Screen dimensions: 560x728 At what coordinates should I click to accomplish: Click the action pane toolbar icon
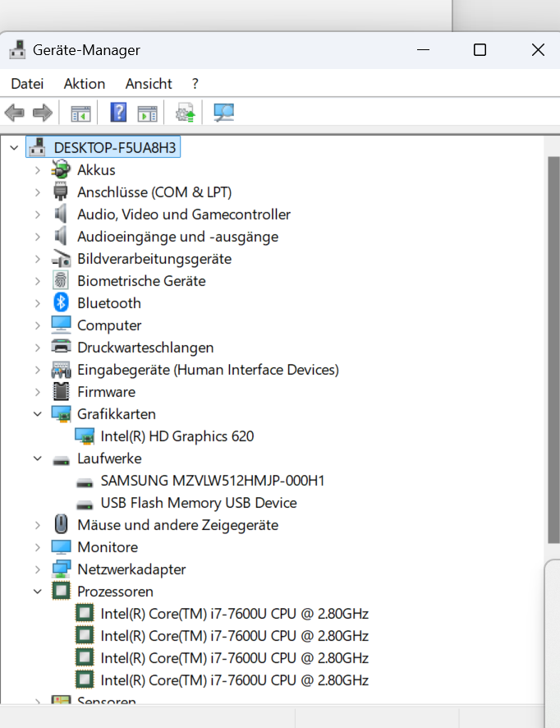148,113
